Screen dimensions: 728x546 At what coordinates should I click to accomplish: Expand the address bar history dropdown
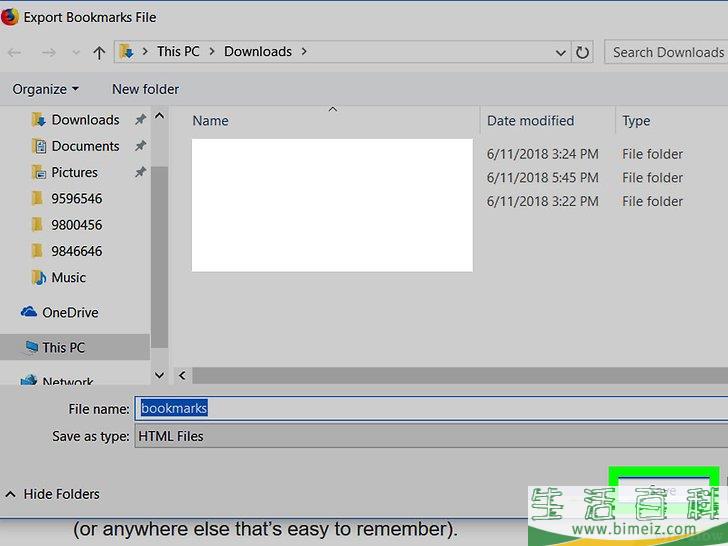560,52
